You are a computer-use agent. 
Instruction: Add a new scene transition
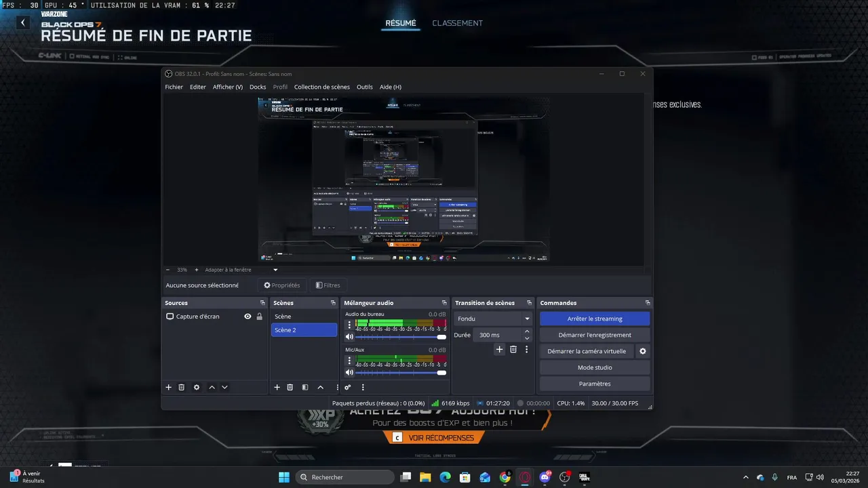coord(500,349)
